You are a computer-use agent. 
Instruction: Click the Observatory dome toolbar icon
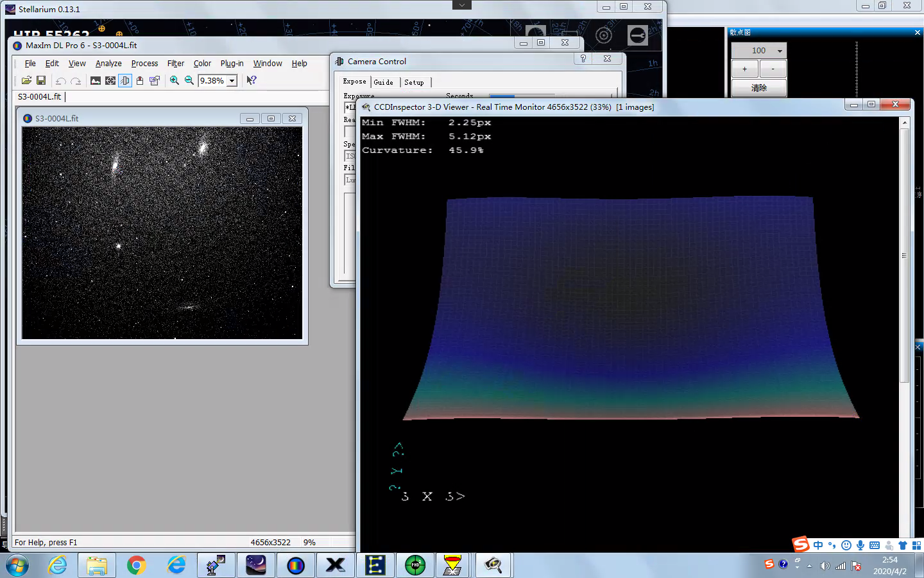pyautogui.click(x=140, y=80)
